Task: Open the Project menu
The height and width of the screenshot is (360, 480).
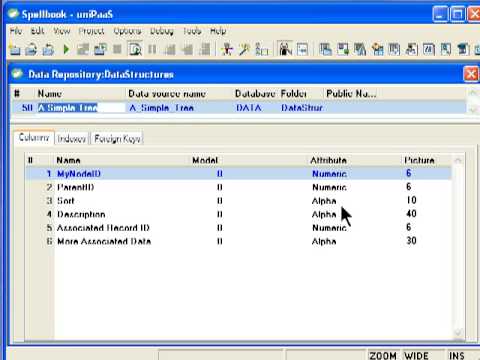Action: point(91,31)
